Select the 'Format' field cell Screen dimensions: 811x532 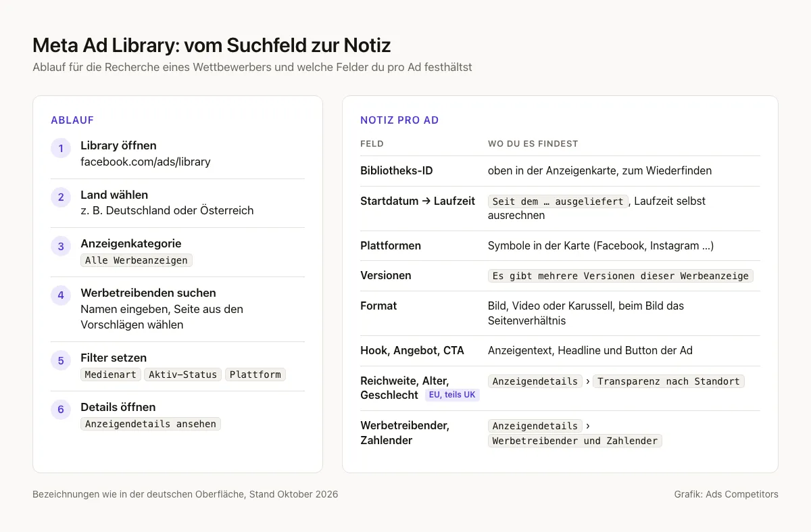[x=378, y=306]
